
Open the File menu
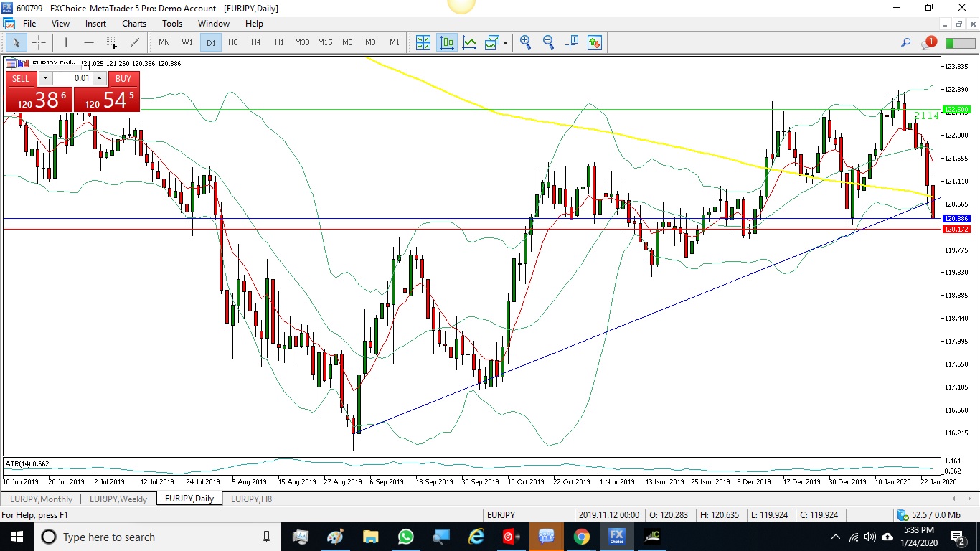point(29,24)
